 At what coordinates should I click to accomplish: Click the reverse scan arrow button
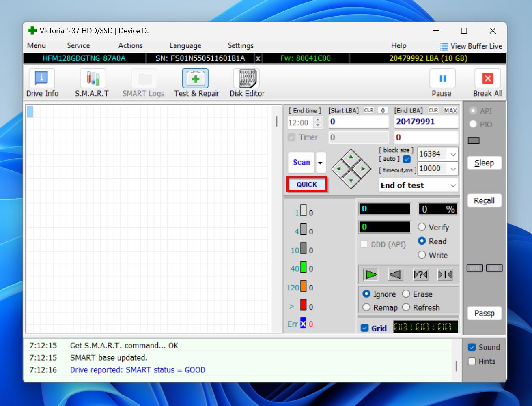point(395,275)
